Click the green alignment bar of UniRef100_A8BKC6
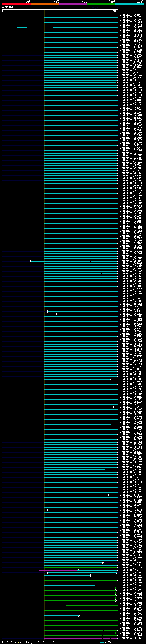This screenshot has height=644, width=146. tap(81, 580)
